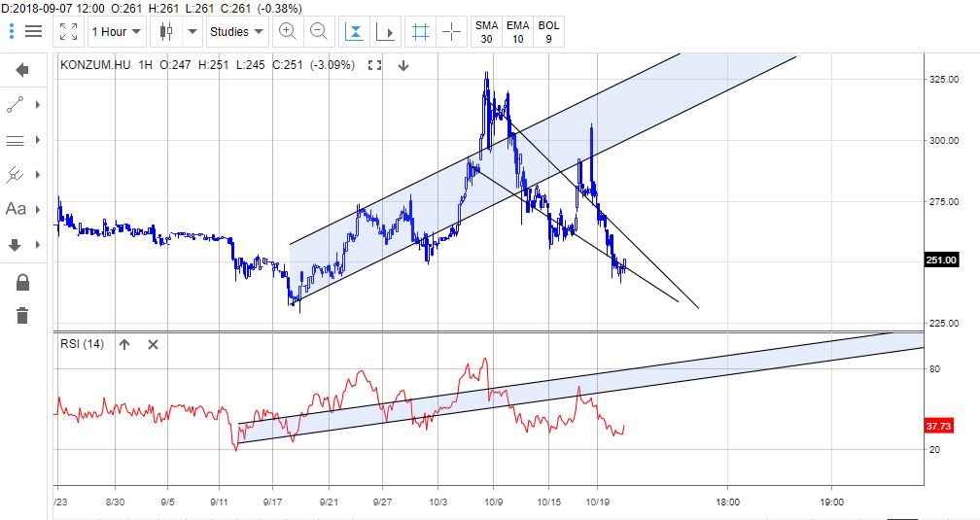This screenshot has width=980, height=520.
Task: Add the BOL 9 study
Action: coord(548,31)
